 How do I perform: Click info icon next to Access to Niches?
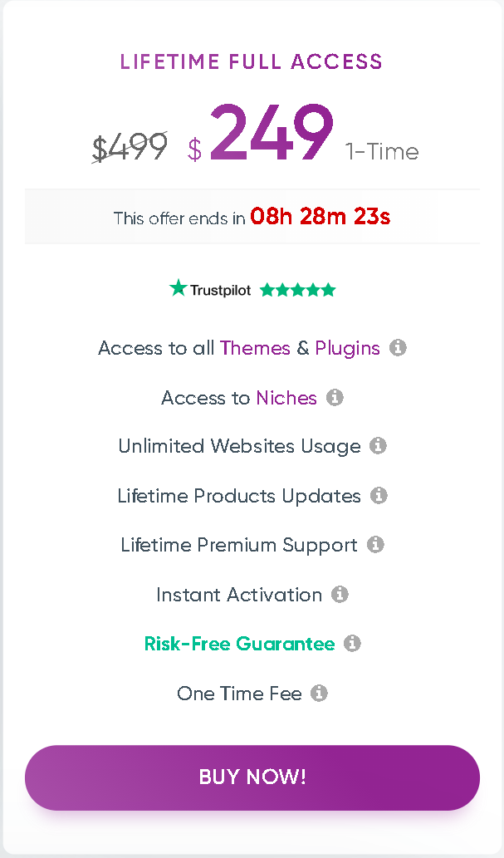pyautogui.click(x=335, y=398)
